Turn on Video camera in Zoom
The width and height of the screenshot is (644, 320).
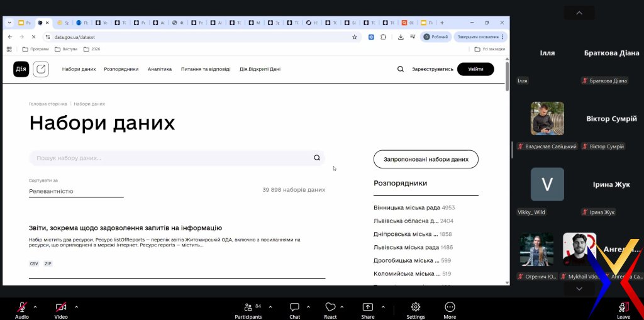pyautogui.click(x=61, y=307)
